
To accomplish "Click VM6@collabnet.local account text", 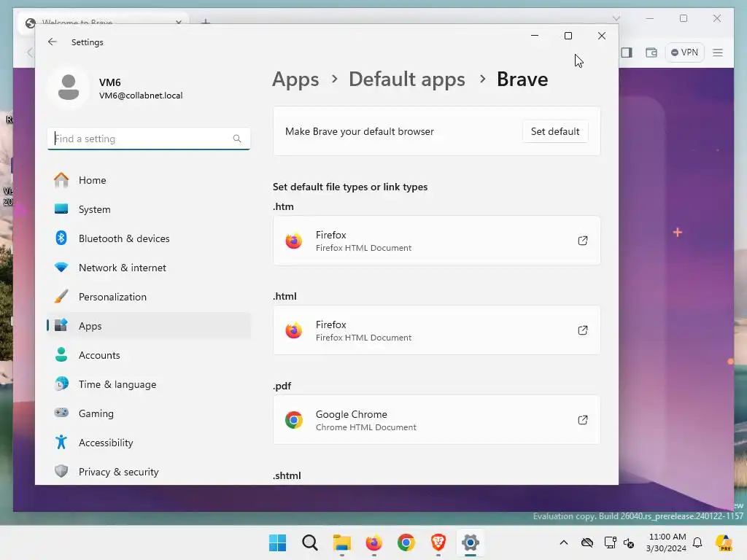I will tap(141, 96).
